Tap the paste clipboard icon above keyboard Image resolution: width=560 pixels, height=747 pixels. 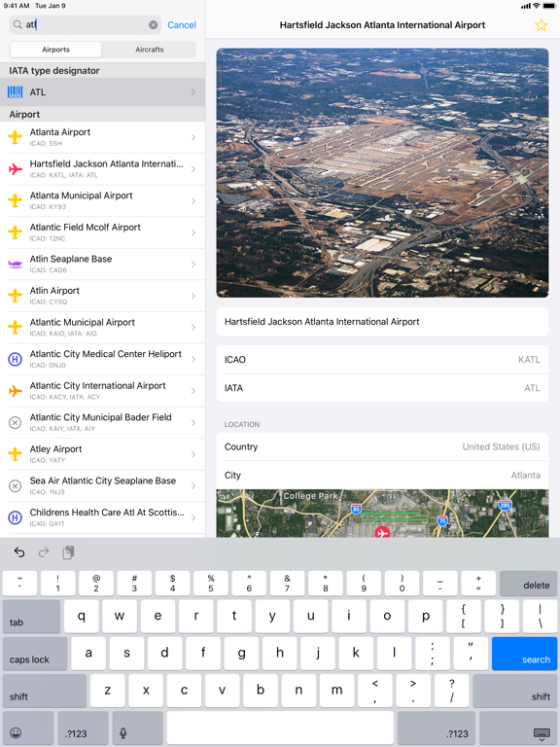[x=68, y=552]
